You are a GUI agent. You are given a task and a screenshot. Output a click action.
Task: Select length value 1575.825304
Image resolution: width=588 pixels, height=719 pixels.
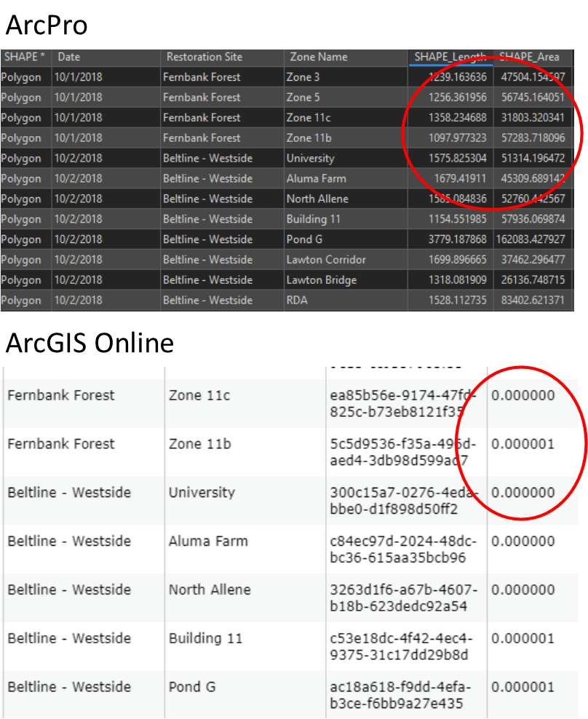(457, 158)
